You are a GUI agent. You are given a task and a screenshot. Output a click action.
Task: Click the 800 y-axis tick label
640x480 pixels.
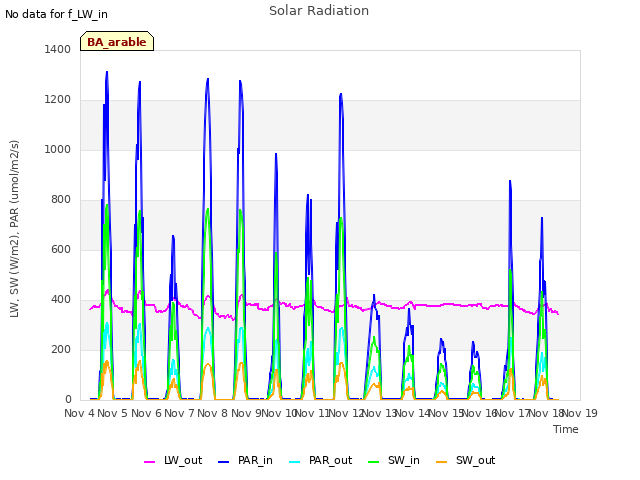click(x=61, y=200)
